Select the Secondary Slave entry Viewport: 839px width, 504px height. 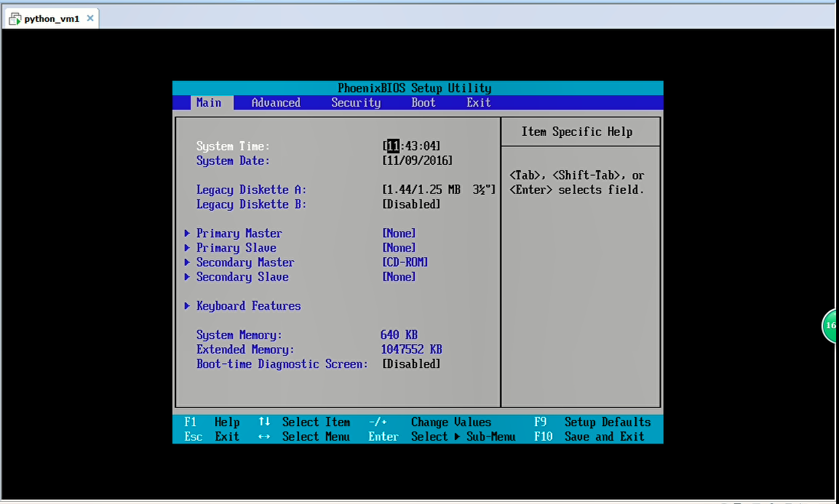coord(242,276)
